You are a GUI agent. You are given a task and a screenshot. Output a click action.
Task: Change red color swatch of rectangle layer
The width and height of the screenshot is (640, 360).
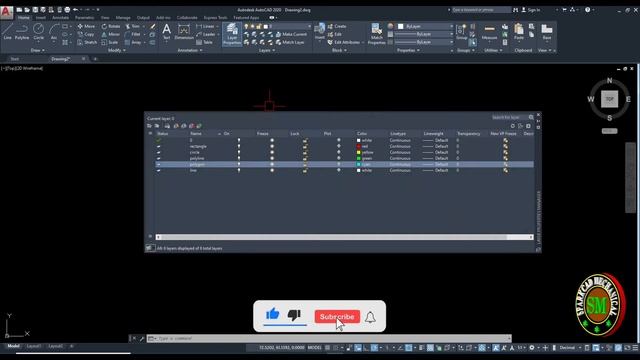tap(359, 146)
